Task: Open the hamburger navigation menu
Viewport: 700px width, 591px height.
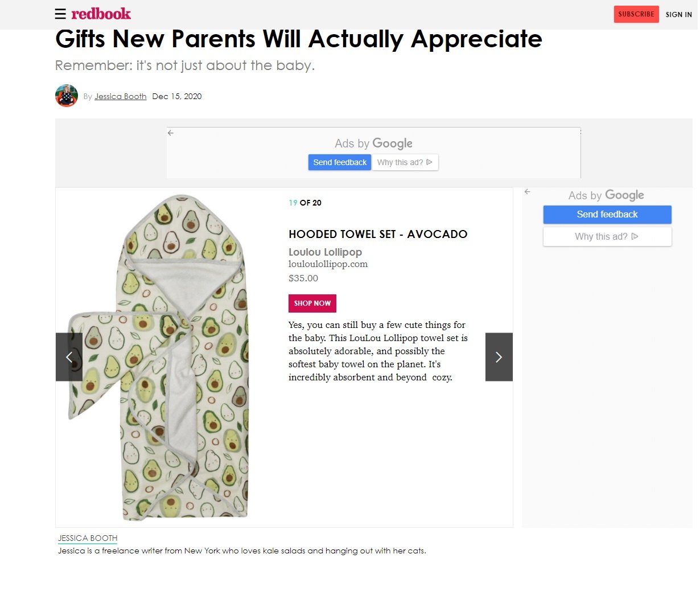Action: pos(60,14)
